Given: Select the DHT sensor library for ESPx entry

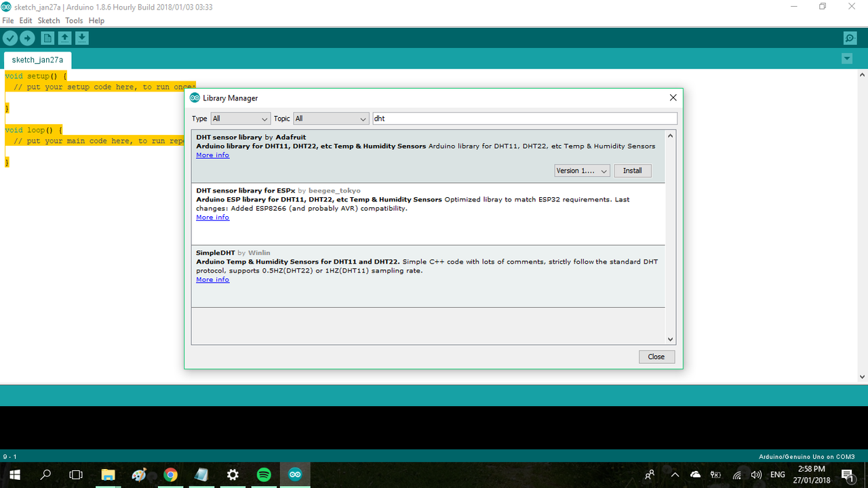Looking at the screenshot, I should click(428, 214).
